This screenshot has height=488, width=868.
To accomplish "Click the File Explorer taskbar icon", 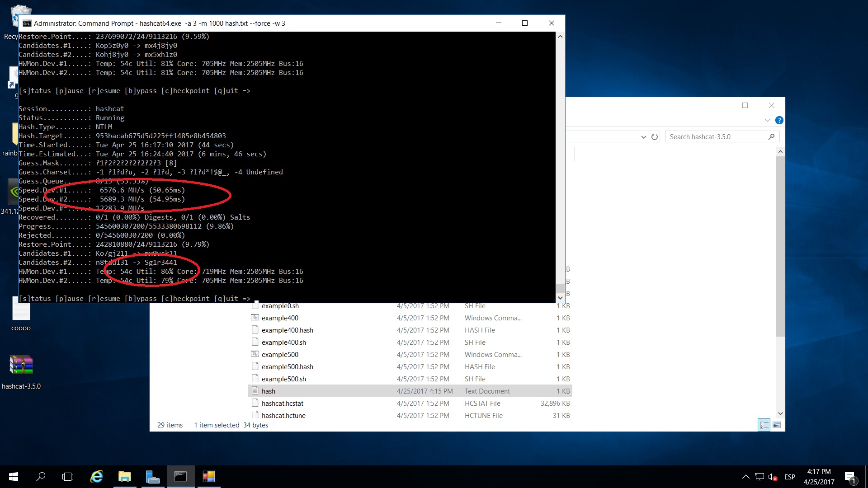I will click(124, 477).
